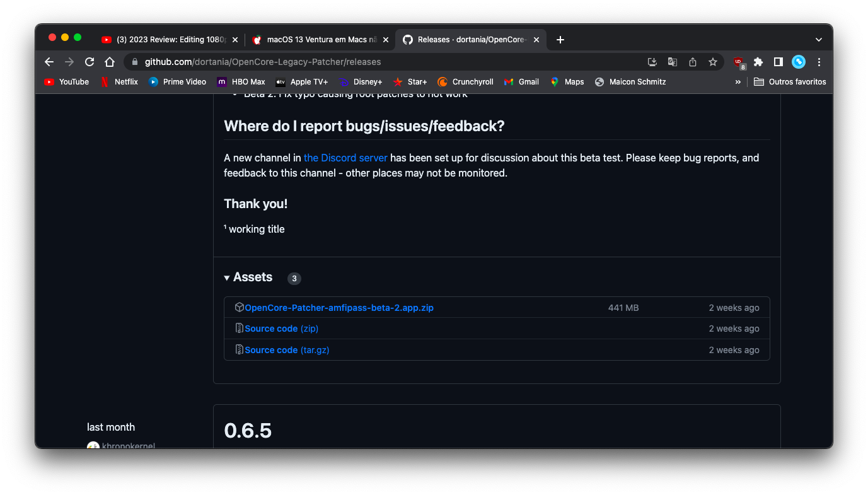
Task: Follow the Discord server link
Action: 345,158
